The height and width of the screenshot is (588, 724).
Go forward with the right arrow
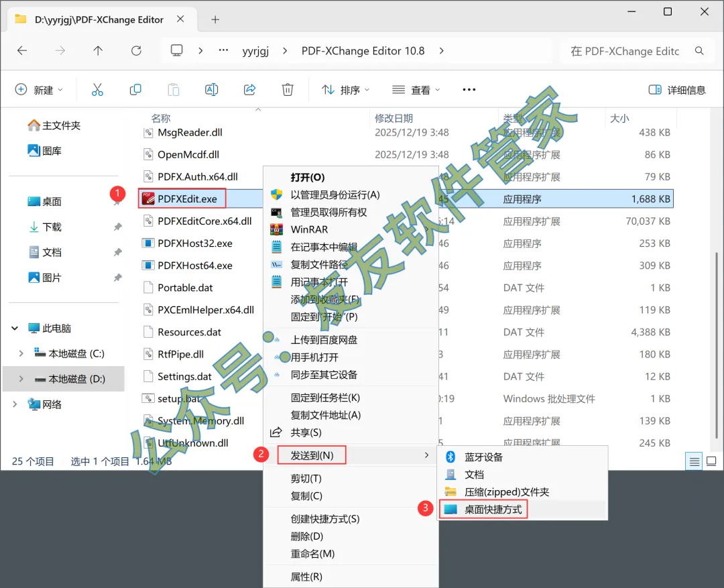(x=60, y=51)
